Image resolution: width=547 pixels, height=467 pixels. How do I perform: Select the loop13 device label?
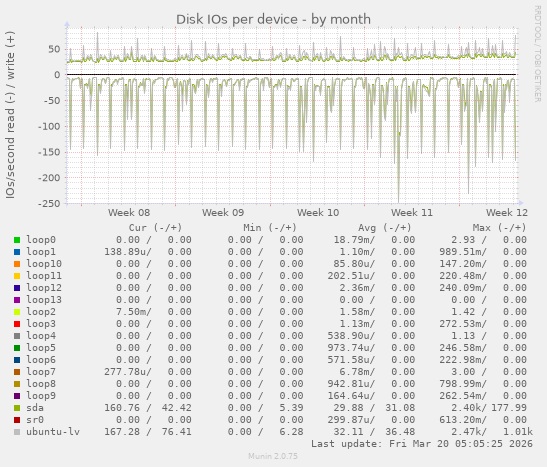tap(44, 300)
